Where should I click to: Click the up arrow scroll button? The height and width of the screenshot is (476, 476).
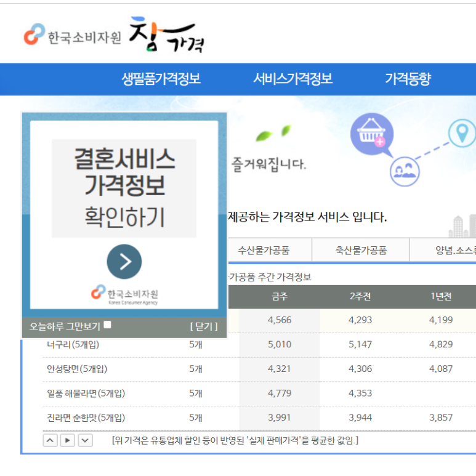(50, 440)
